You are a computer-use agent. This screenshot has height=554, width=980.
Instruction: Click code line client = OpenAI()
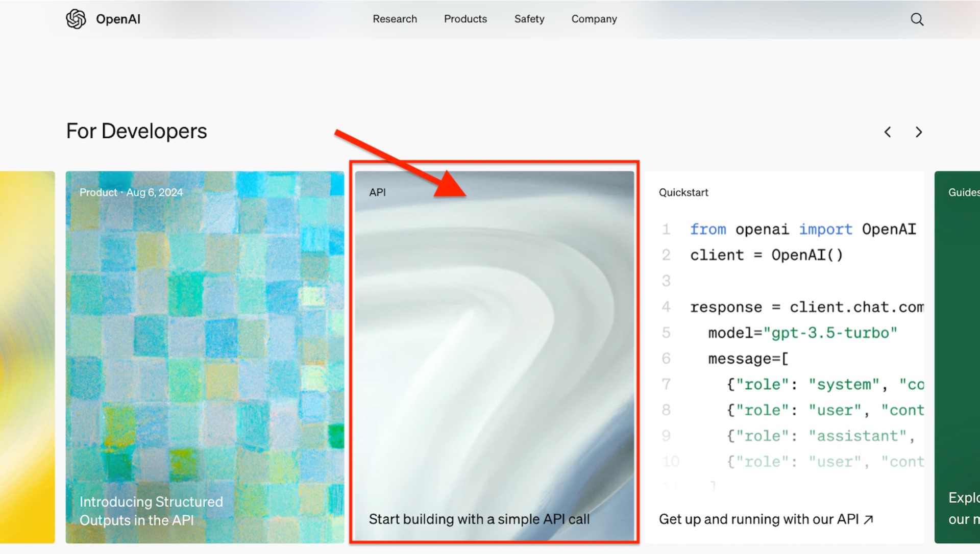pos(766,255)
